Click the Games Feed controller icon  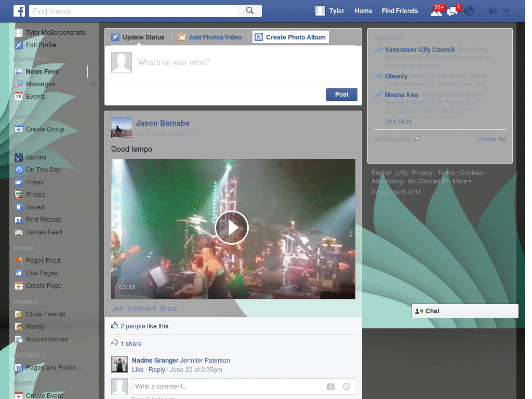(19, 232)
